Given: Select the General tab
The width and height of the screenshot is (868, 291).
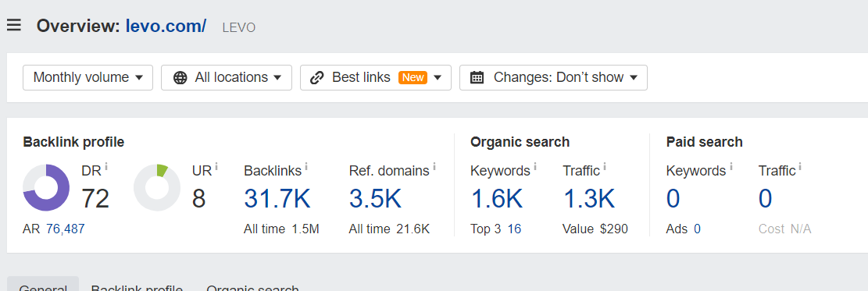Looking at the screenshot, I should click(43, 286).
